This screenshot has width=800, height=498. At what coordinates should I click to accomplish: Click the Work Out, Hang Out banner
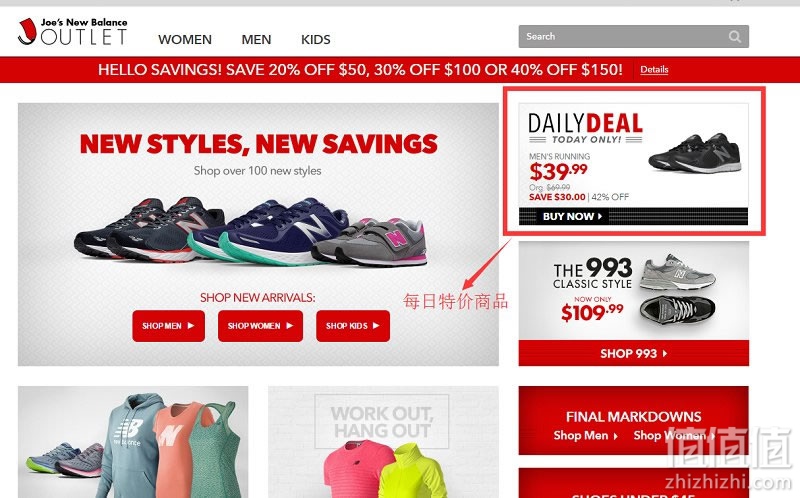point(383,442)
